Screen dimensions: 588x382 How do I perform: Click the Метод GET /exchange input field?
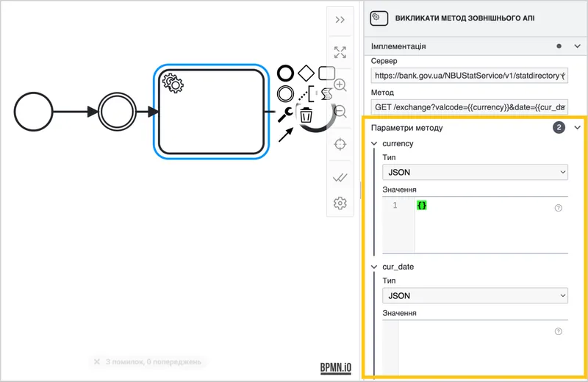click(470, 107)
